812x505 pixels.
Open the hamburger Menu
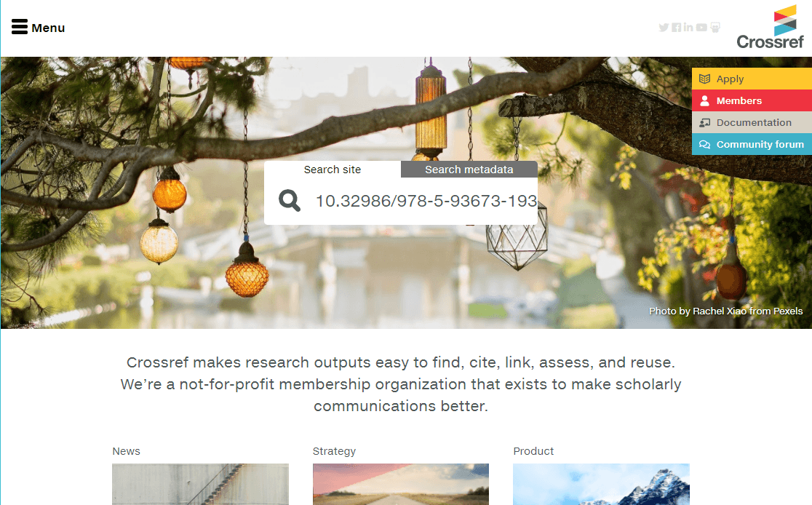(x=38, y=28)
